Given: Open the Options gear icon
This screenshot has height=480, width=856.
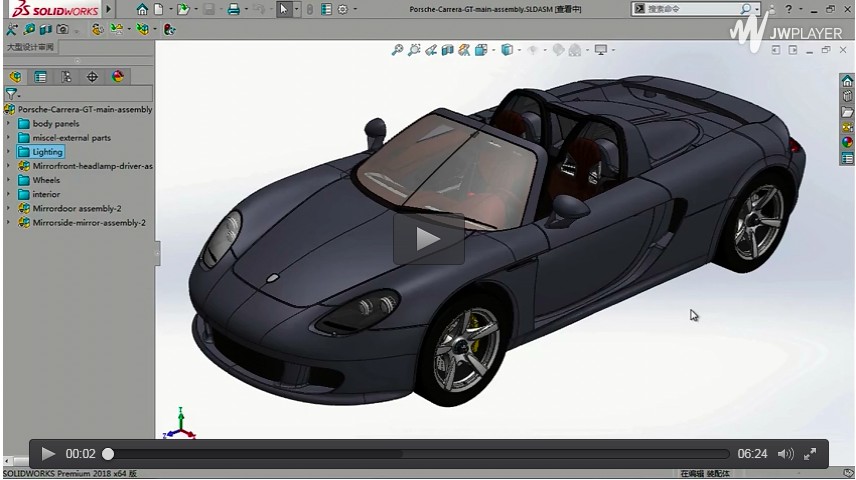Looking at the screenshot, I should point(343,9).
